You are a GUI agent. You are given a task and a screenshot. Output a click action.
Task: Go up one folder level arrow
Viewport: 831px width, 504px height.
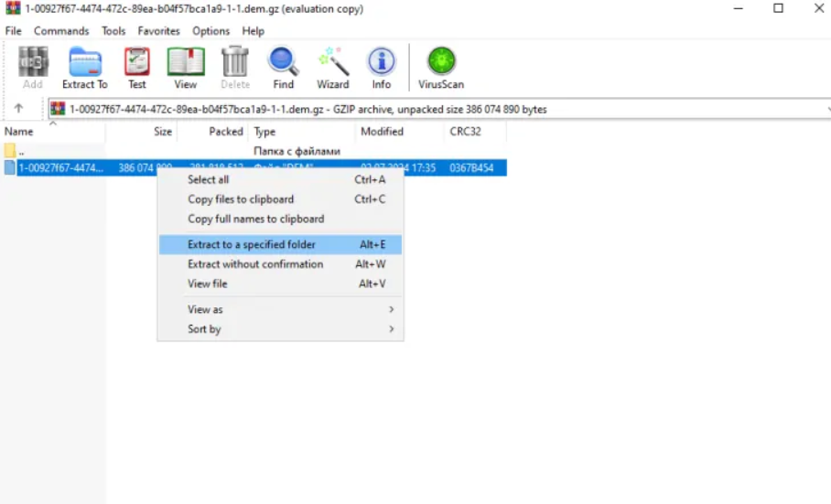[x=18, y=109]
